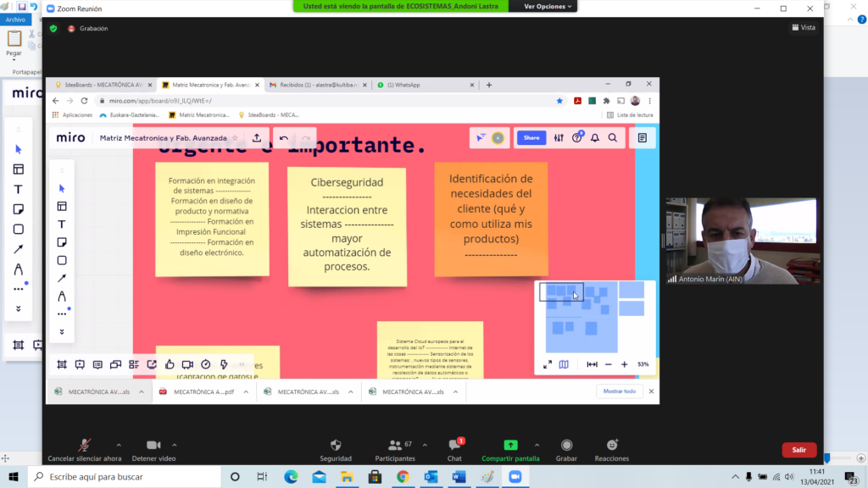Image resolution: width=868 pixels, height=488 pixels.
Task: Open Miro notifications bell
Action: [595, 138]
